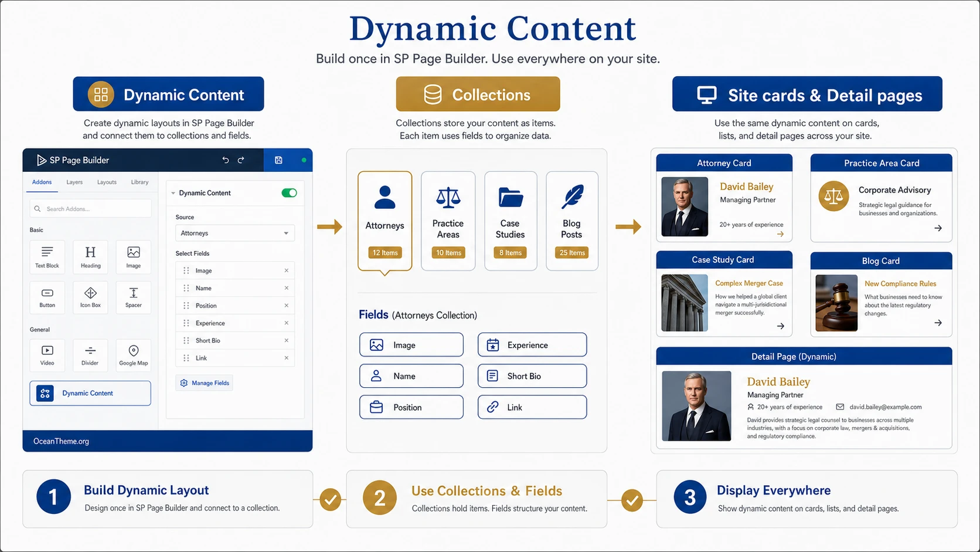Viewport: 980px width, 552px height.
Task: Remove the Experience field from Select Fields
Action: [287, 323]
